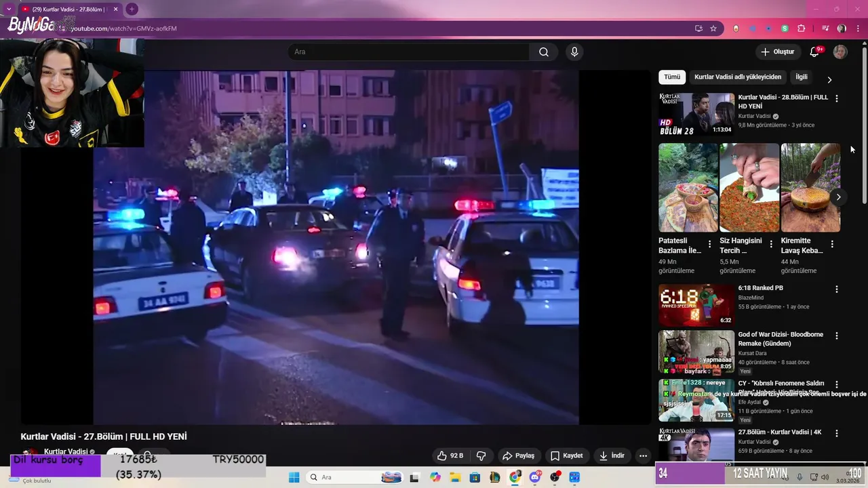The height and width of the screenshot is (488, 868).
Task: Switch to Chrome on taskbar
Action: pos(515,477)
